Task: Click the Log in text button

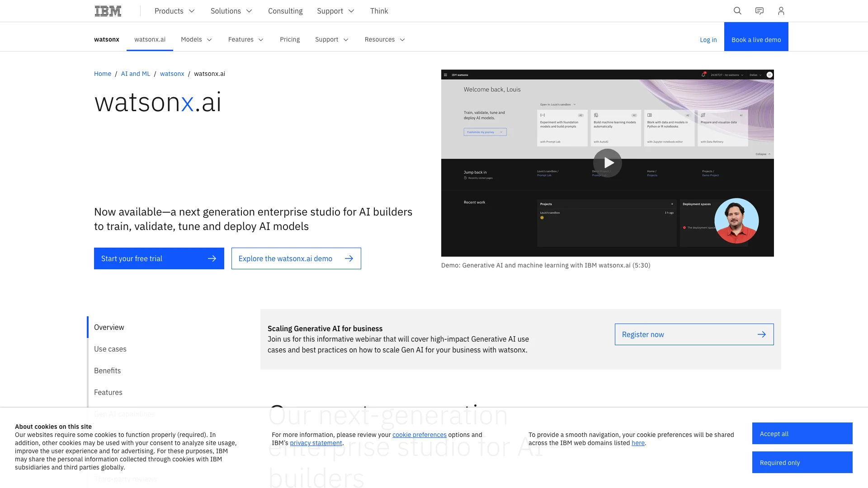Action: (x=708, y=39)
